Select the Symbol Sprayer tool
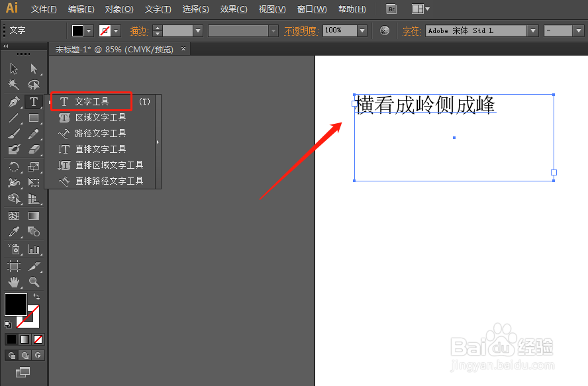The image size is (588, 386). coord(14,249)
